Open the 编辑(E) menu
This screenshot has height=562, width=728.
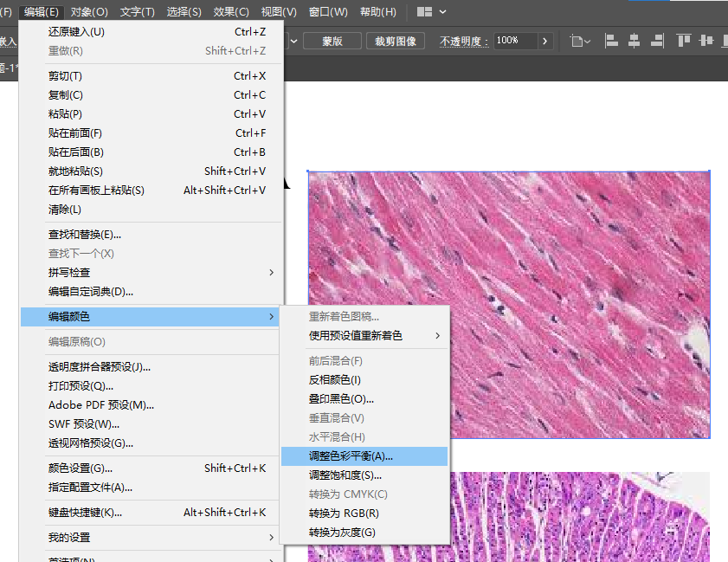point(42,11)
